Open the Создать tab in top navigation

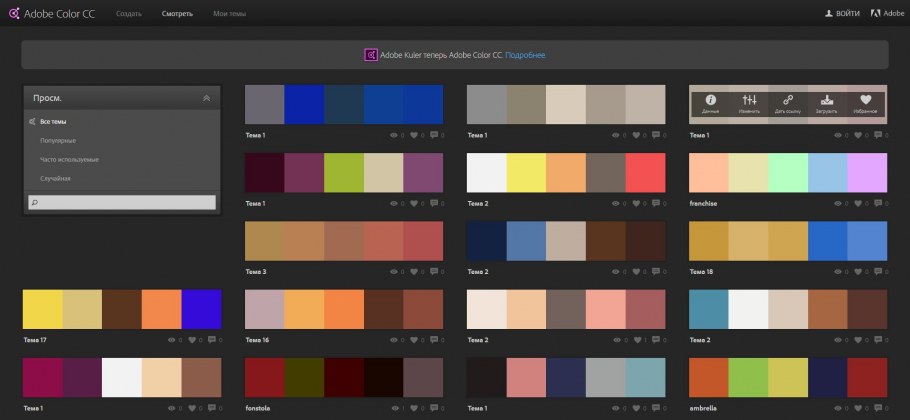pos(128,14)
